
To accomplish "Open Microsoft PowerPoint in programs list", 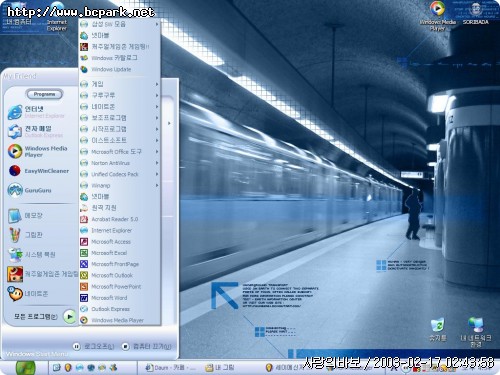I will (x=110, y=287).
